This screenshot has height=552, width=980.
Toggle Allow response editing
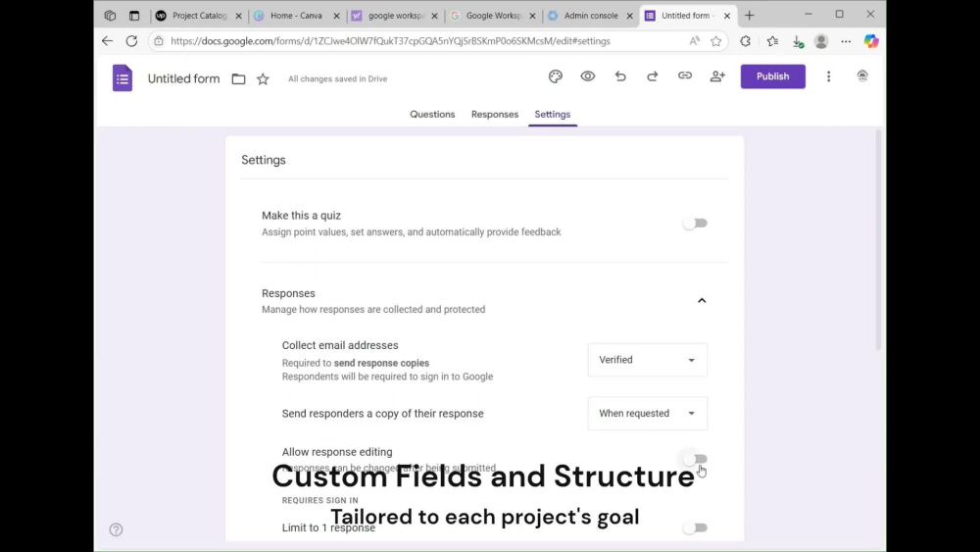click(x=695, y=459)
